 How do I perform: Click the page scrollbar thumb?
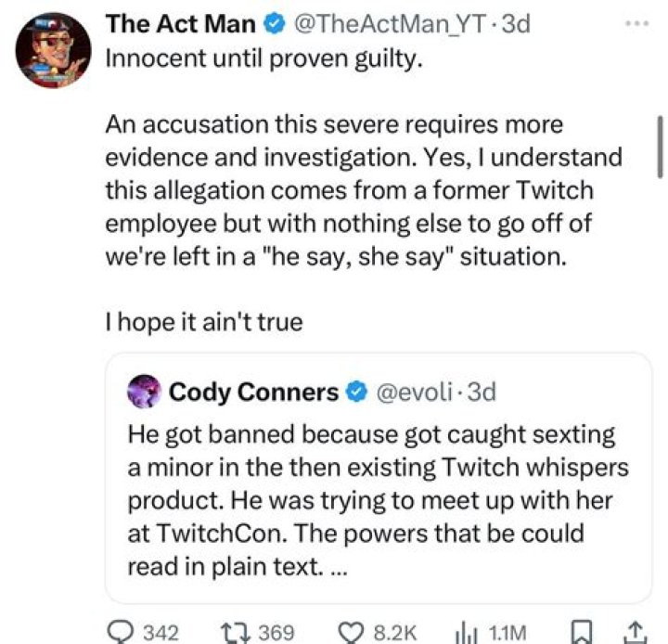coord(660,148)
